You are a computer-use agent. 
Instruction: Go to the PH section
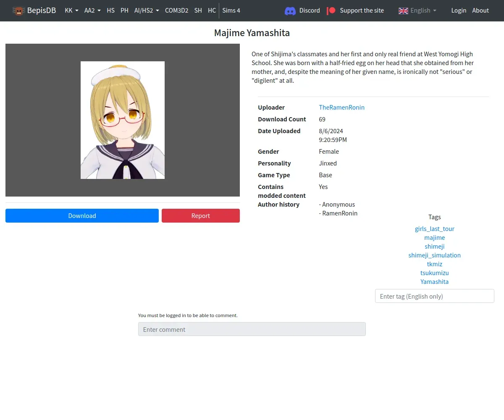coord(124,10)
